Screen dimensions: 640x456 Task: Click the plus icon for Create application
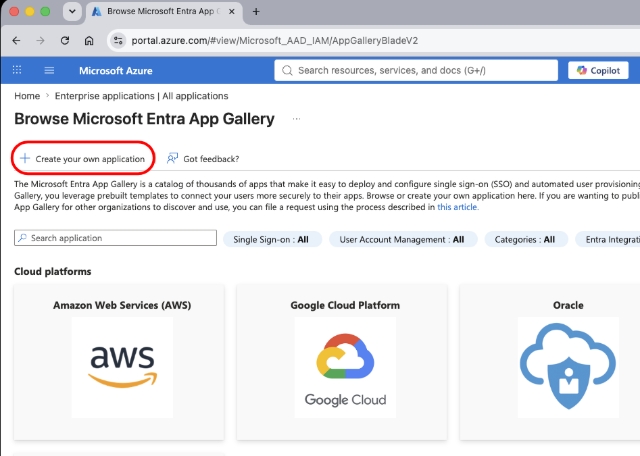point(25,158)
